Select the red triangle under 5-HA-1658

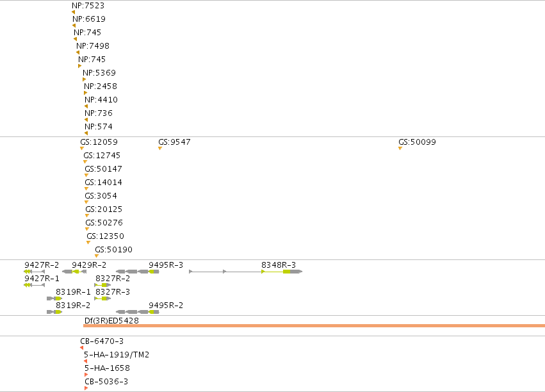click(86, 375)
